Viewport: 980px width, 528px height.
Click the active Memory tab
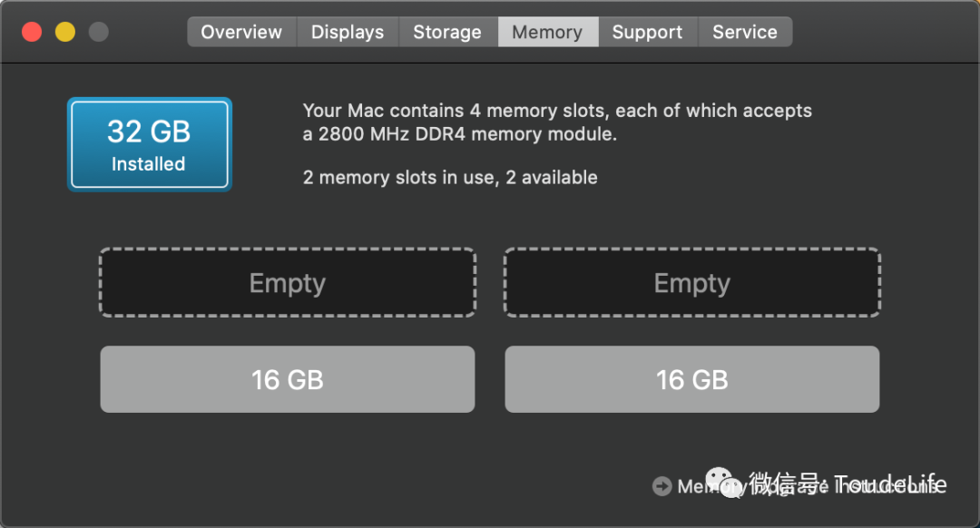[547, 32]
